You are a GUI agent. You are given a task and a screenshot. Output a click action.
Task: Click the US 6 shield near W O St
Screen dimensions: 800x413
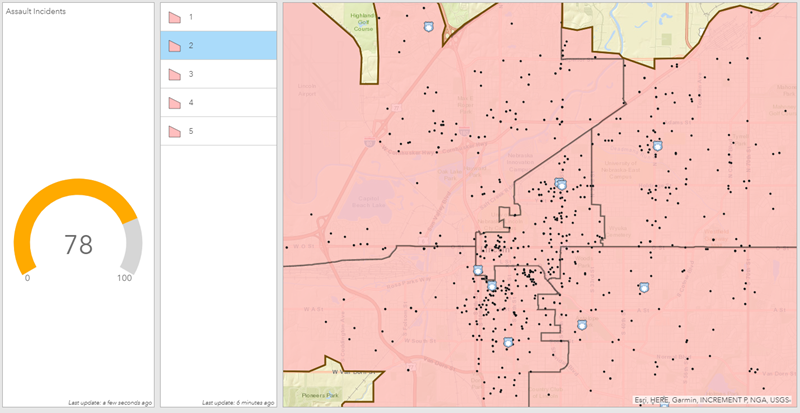[x=423, y=240]
